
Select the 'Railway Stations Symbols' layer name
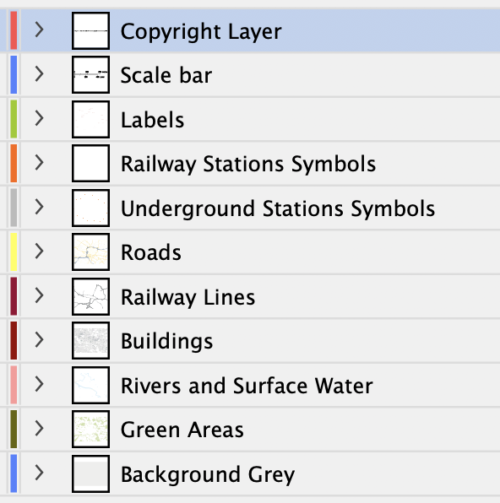click(248, 164)
